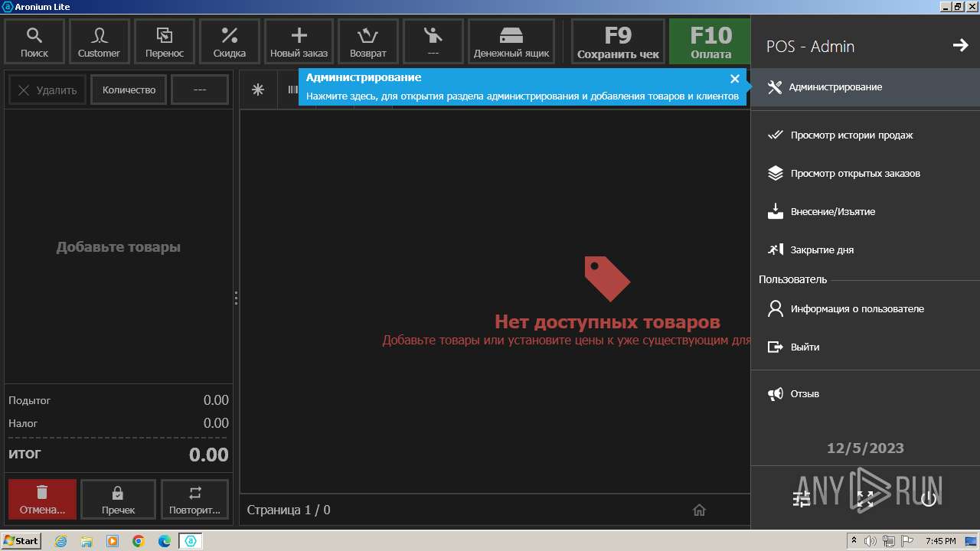Open Администрирование section
The image size is (980, 551).
(865, 87)
